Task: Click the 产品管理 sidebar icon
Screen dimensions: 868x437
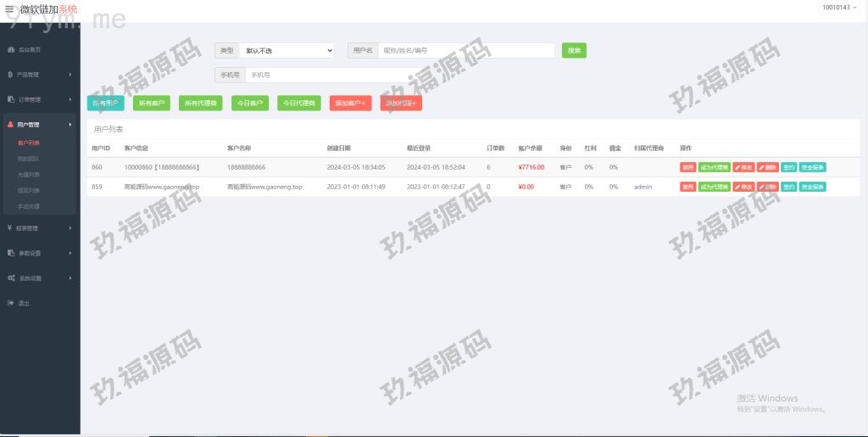Action: [x=10, y=75]
